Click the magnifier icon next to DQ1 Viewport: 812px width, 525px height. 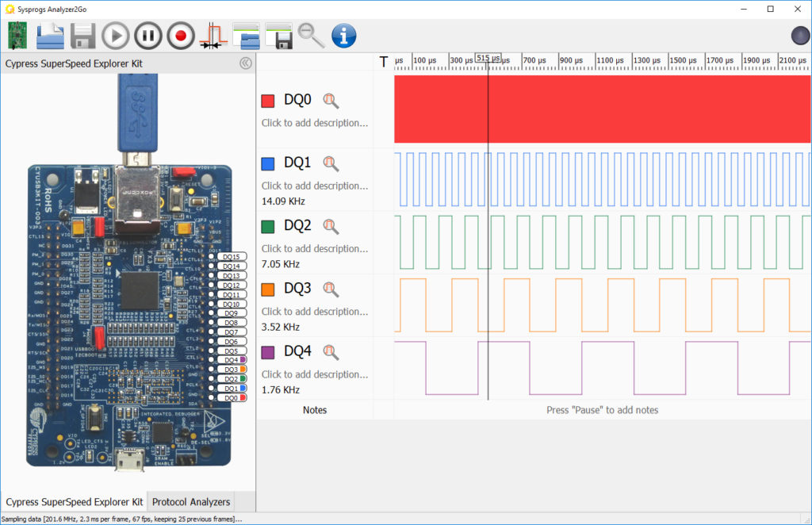click(331, 163)
